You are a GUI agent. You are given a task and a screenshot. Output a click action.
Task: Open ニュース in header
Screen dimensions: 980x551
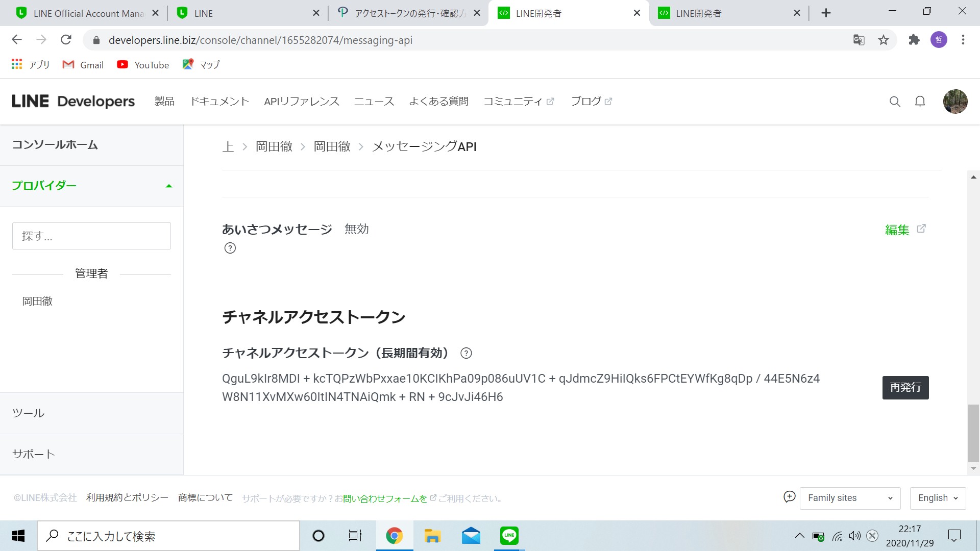tap(374, 102)
